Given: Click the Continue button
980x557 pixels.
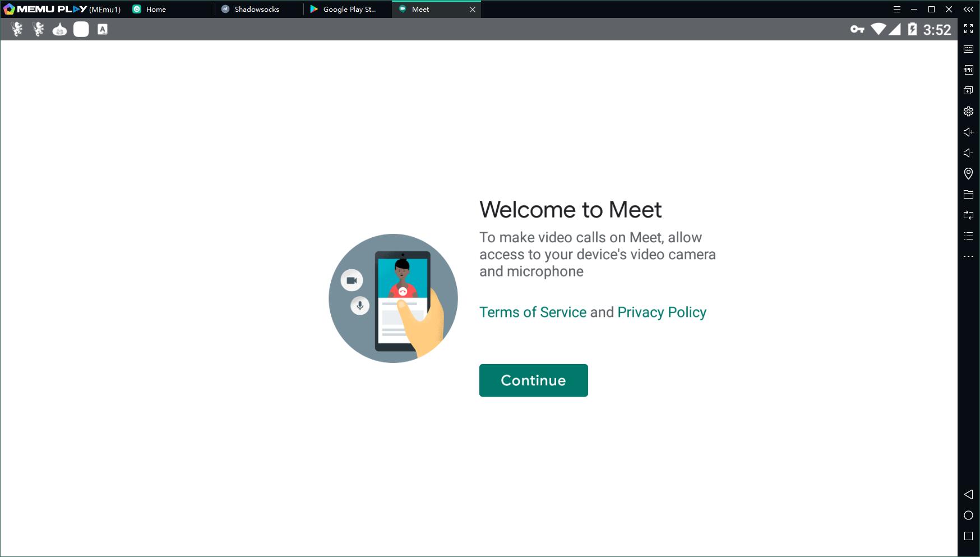Looking at the screenshot, I should (533, 380).
